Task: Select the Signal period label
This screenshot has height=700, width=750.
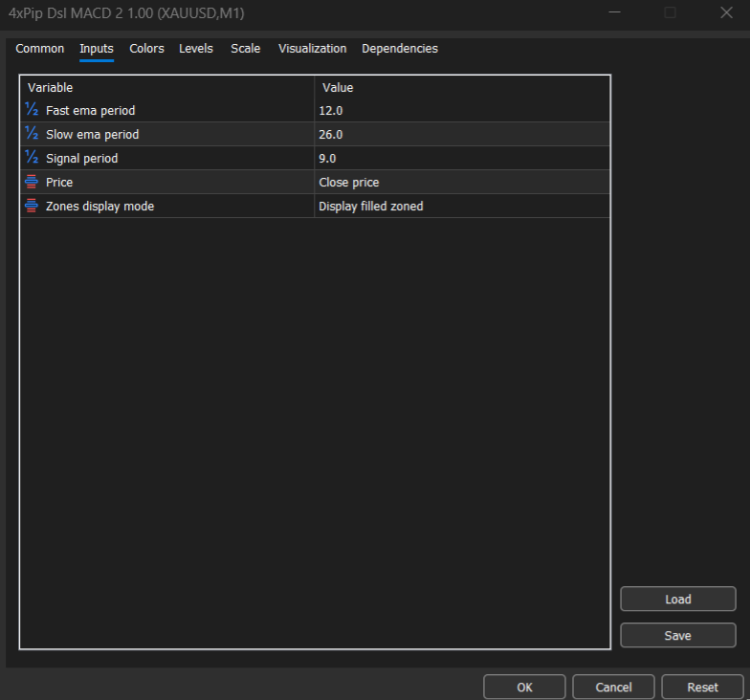Action: [x=82, y=159]
